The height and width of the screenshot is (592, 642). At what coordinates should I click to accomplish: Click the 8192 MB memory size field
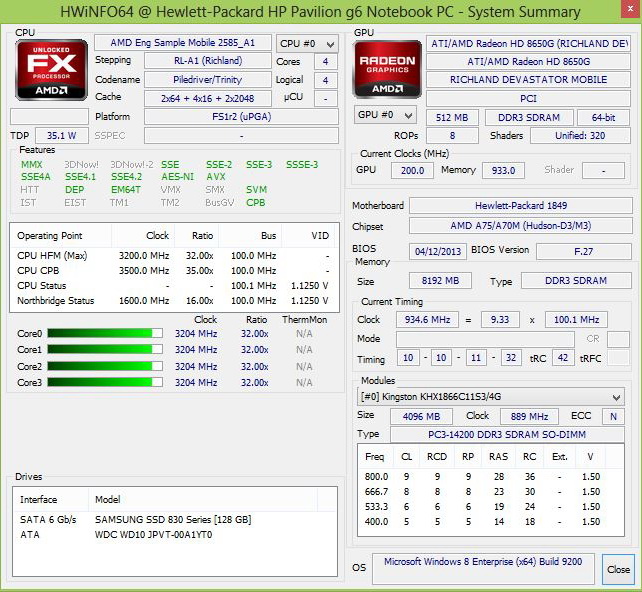point(440,281)
